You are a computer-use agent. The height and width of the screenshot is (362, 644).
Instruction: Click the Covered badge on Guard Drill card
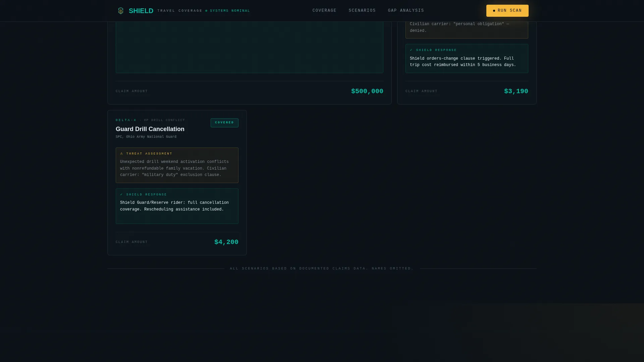click(224, 123)
